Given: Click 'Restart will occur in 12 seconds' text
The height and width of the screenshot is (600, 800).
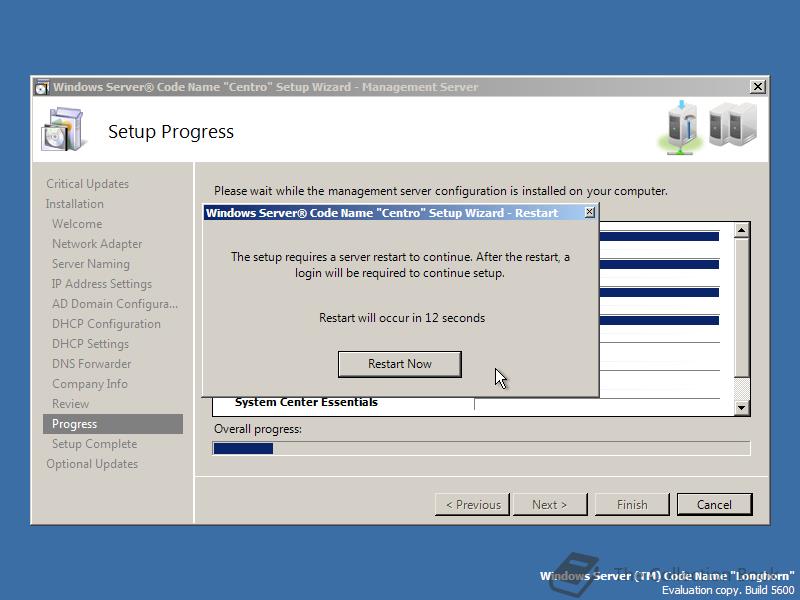Looking at the screenshot, I should click(x=402, y=318).
